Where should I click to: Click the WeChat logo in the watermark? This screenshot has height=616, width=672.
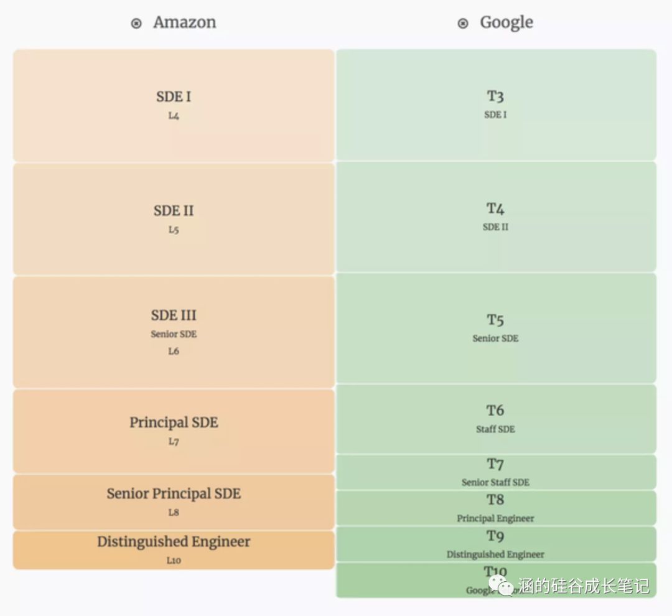[x=501, y=585]
